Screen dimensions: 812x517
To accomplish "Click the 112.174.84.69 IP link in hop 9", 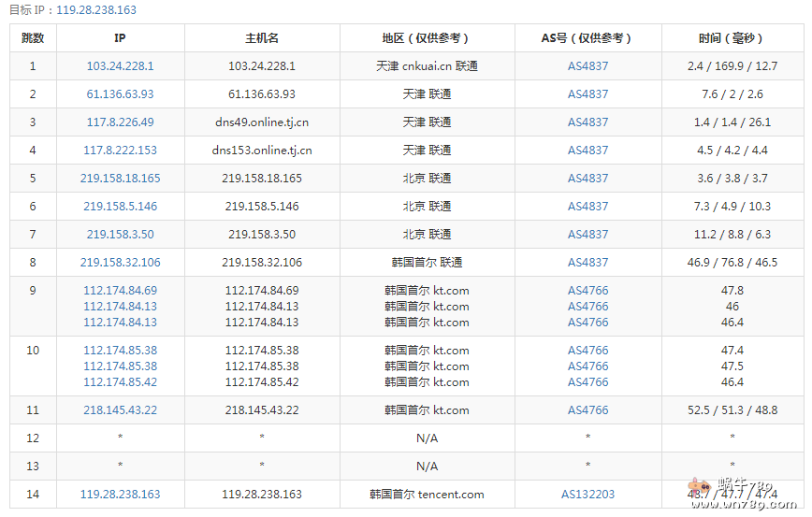I will coord(120,291).
